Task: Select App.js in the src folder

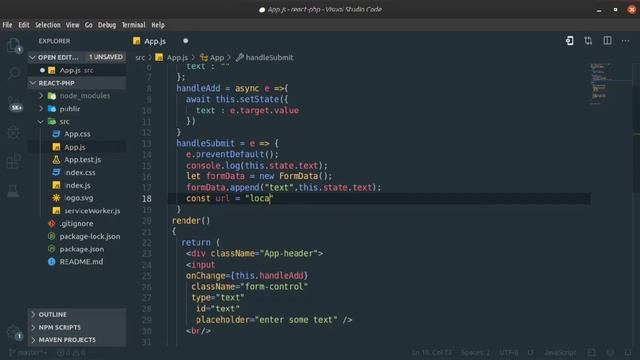Action: [77, 147]
